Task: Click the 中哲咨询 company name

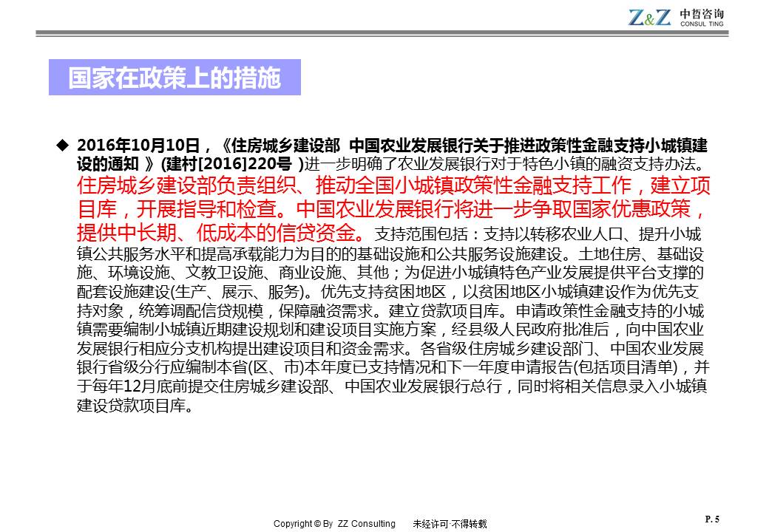Action: click(702, 14)
